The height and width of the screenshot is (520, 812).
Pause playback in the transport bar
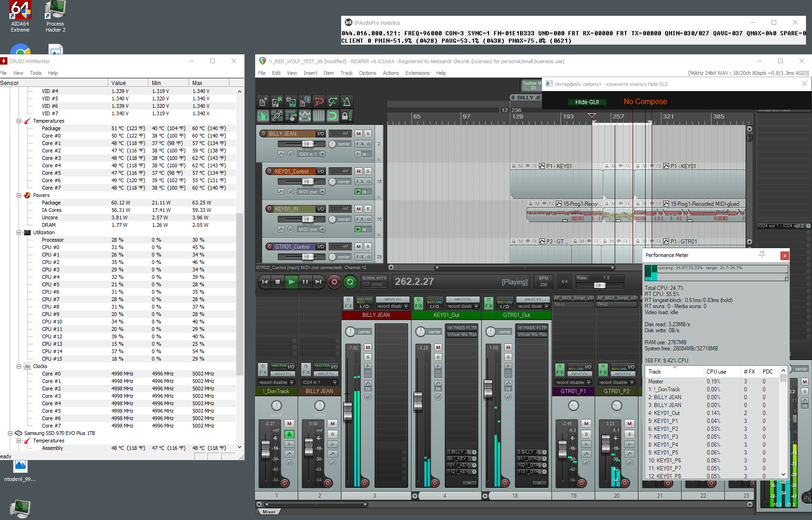(305, 282)
